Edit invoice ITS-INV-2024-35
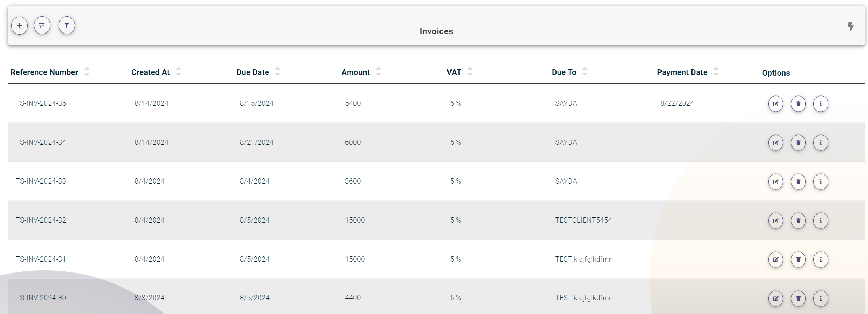 775,104
